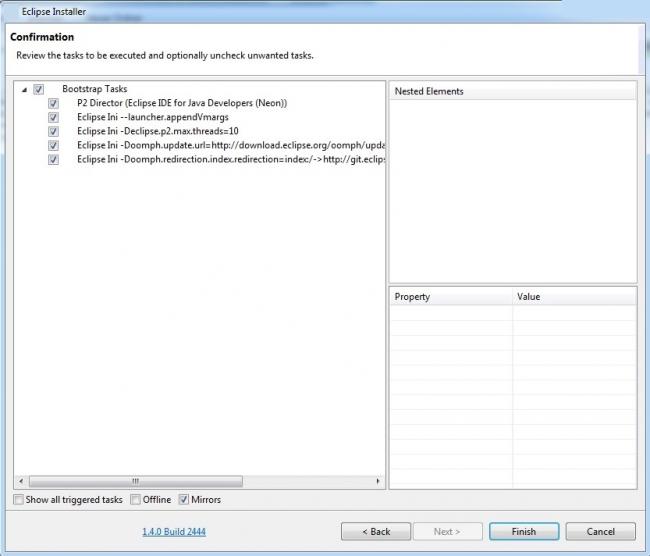
Task: Open the 1.4.0 Build 2444 link
Action: tap(174, 532)
